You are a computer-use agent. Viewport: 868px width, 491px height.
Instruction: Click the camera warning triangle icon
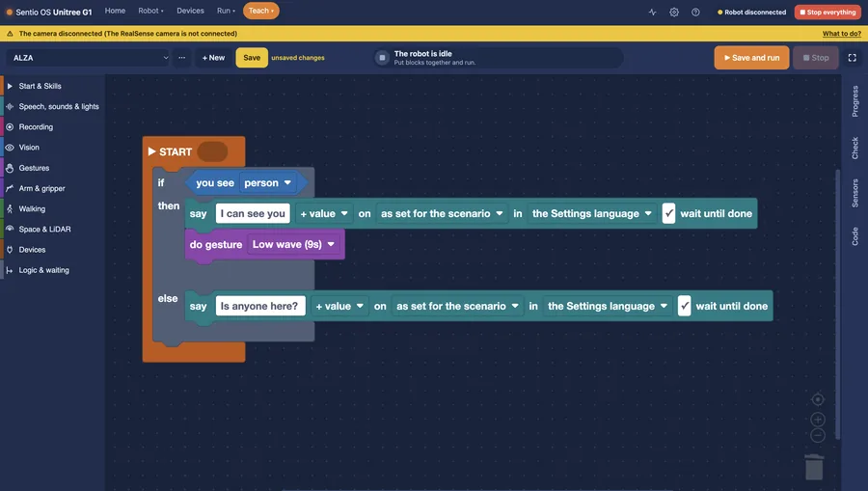tap(10, 34)
